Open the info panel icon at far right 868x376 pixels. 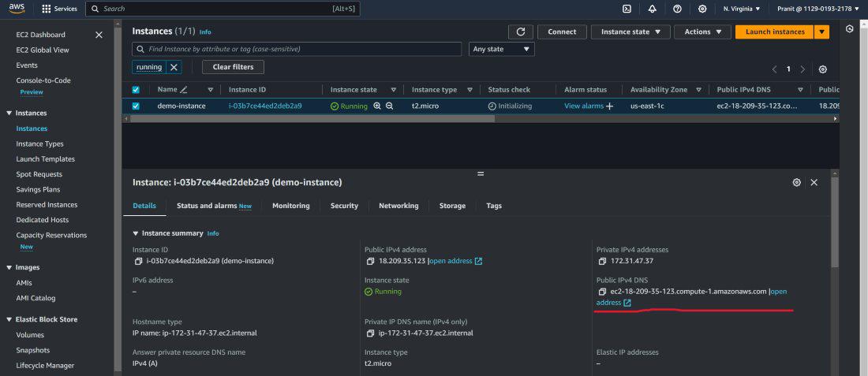850,28
